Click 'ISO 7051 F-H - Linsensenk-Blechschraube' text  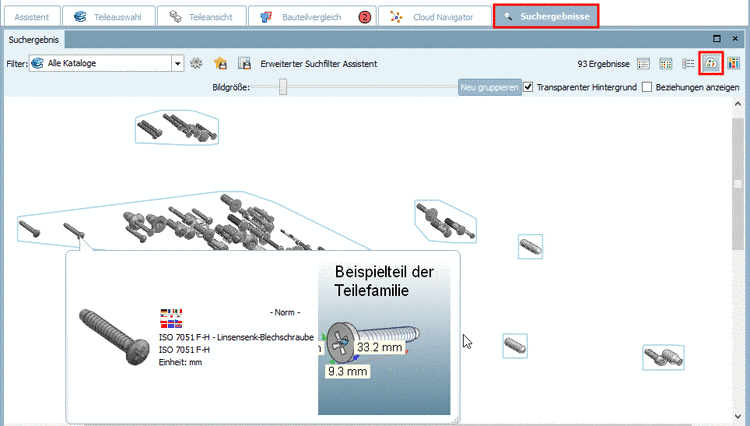[236, 337]
